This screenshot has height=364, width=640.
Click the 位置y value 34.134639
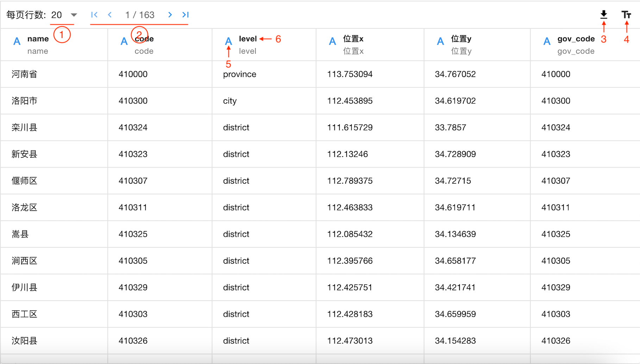click(456, 234)
